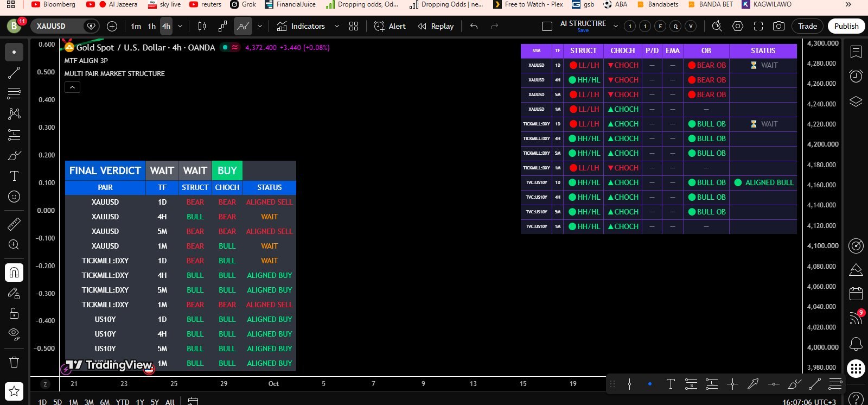Click the Trade button
868x405 pixels.
[807, 26]
